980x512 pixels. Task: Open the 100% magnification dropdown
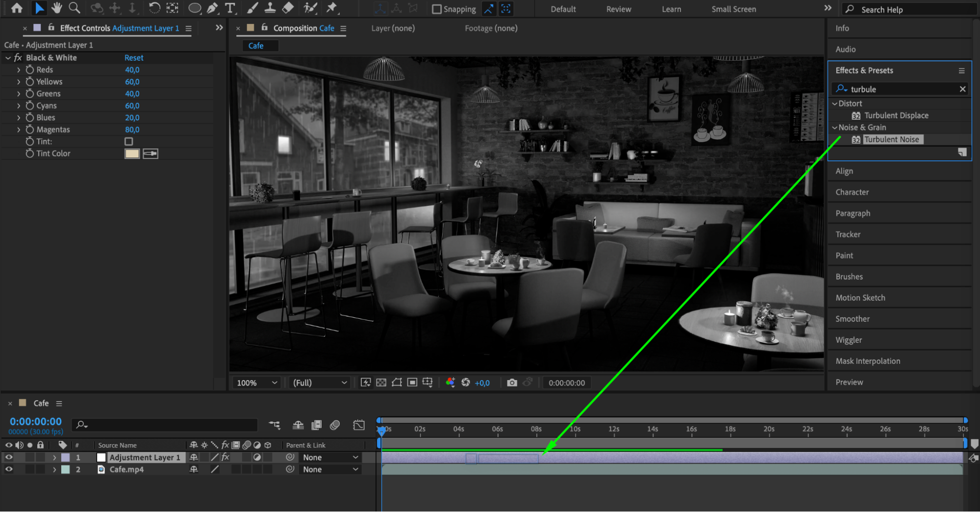pyautogui.click(x=257, y=383)
